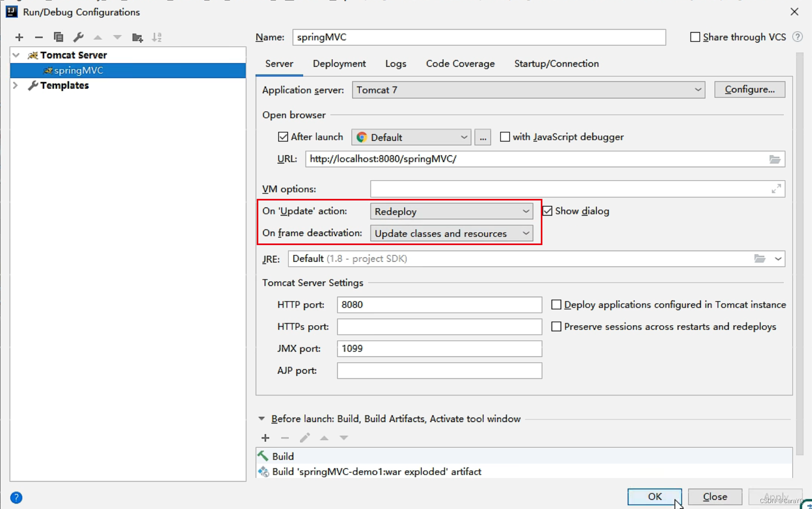Add a new run configuration

[19, 37]
